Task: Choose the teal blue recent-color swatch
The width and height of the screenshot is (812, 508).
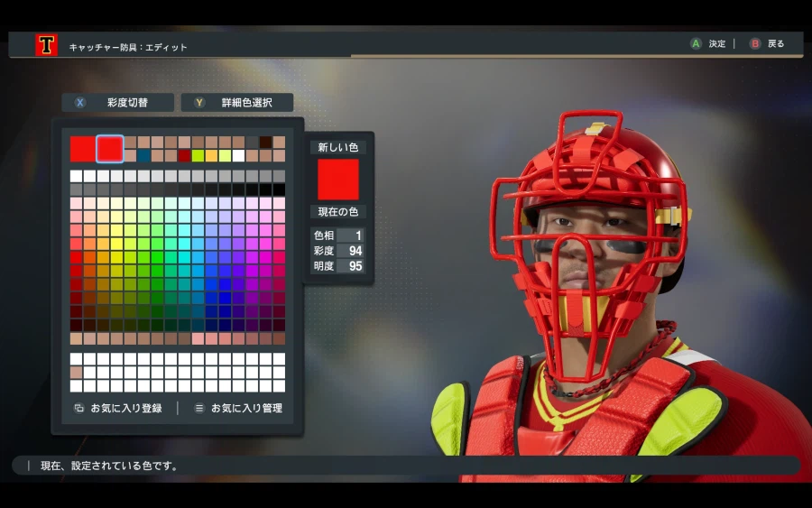Action: (143, 155)
